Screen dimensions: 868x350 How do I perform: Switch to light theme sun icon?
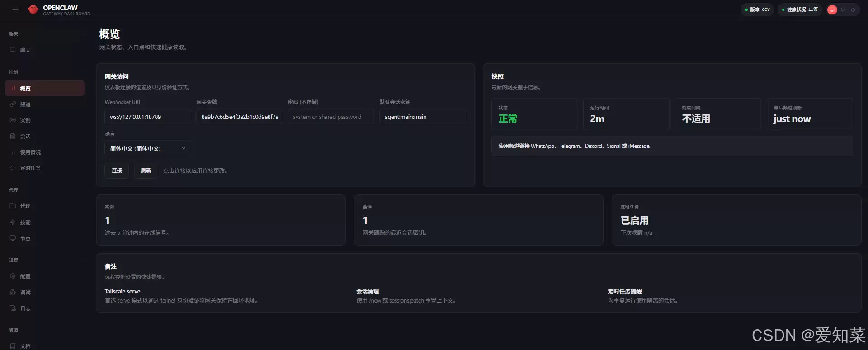[843, 9]
